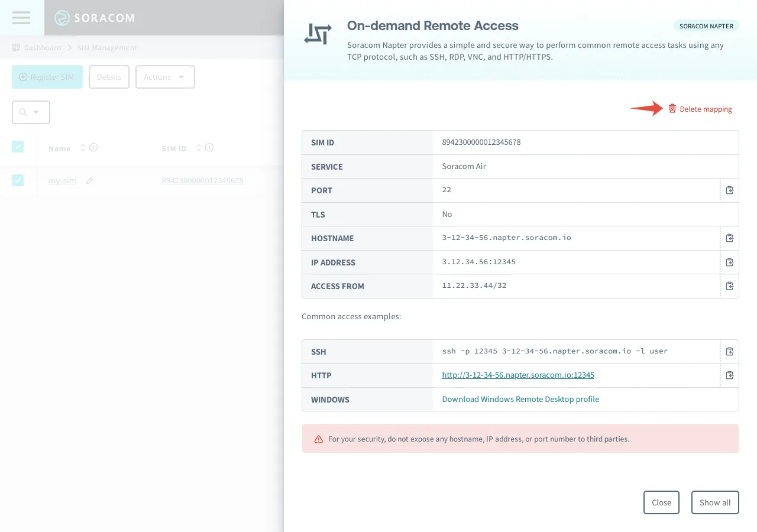Open the my-sim SIM link
The height and width of the screenshot is (532, 757).
pos(63,180)
